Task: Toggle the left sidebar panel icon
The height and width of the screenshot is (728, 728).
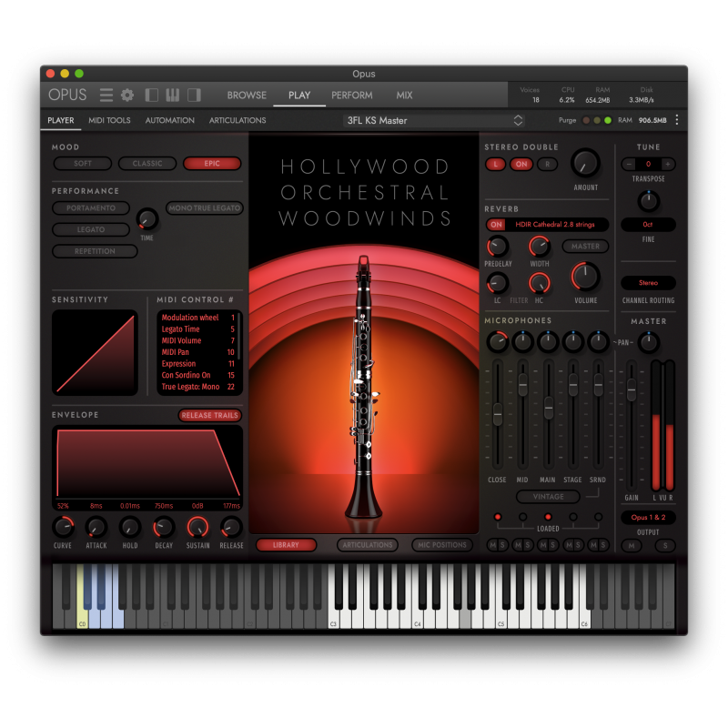Action: click(151, 96)
